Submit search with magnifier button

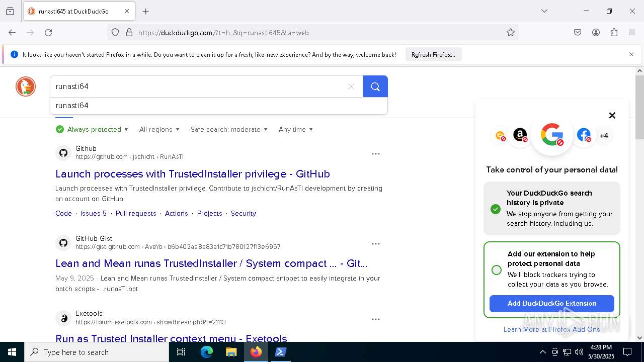coord(375,86)
